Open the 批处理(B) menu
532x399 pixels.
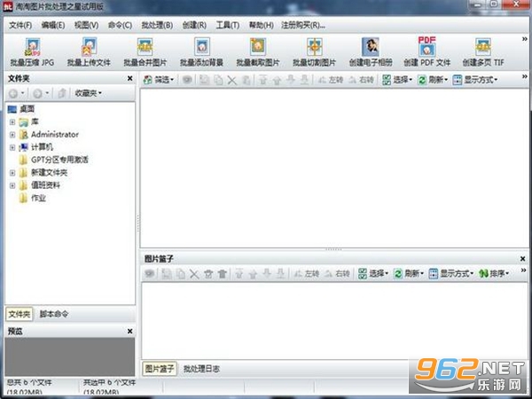point(157,25)
